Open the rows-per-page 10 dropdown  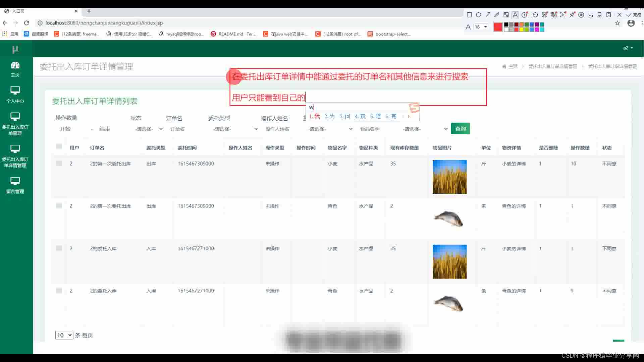(x=64, y=335)
